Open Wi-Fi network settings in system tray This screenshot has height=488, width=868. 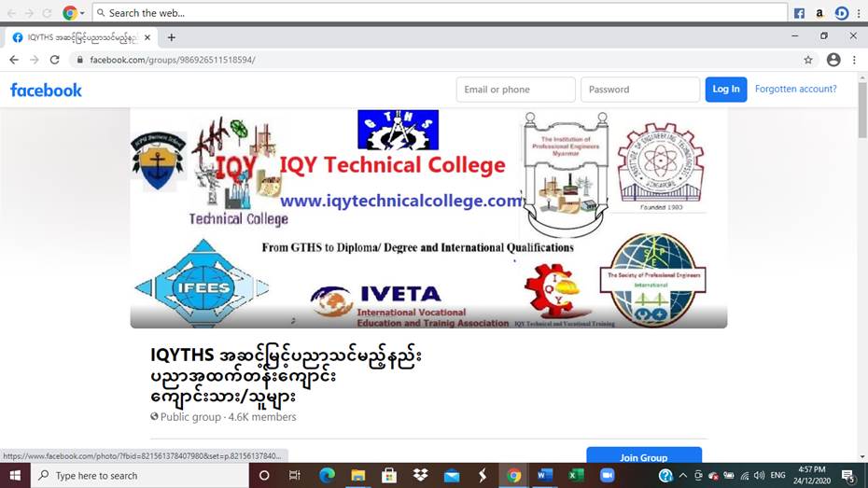pos(745,475)
